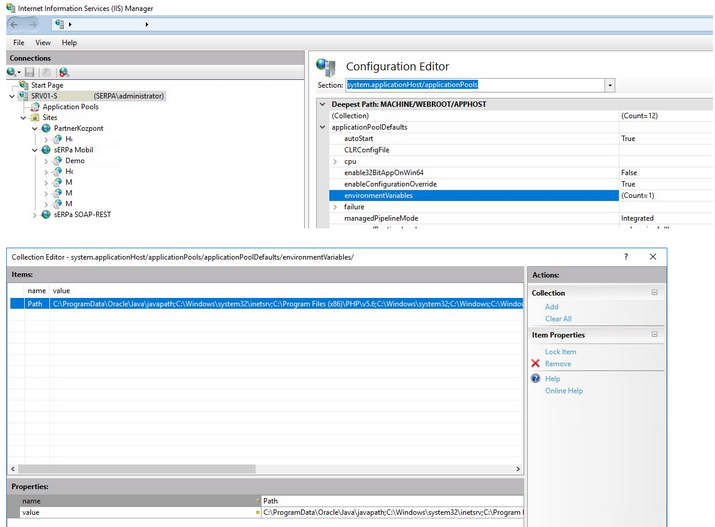The width and height of the screenshot is (715, 527).
Task: Expand the failure property group
Action: pos(335,207)
